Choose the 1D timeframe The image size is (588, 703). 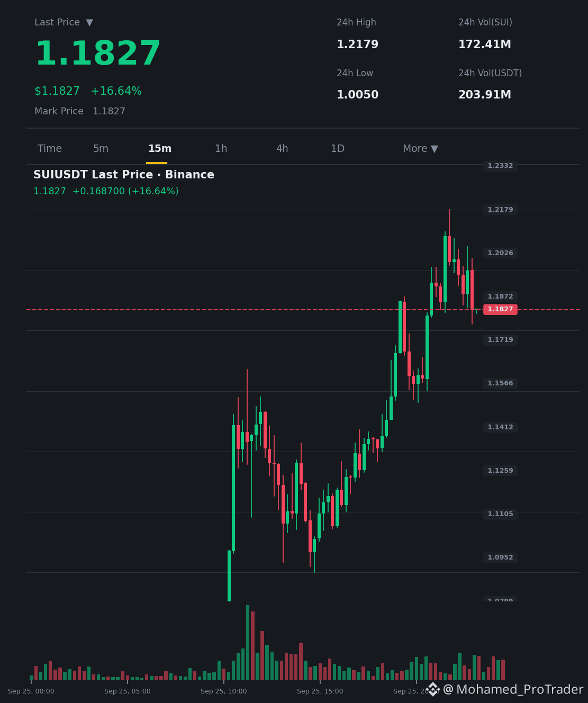click(x=338, y=149)
